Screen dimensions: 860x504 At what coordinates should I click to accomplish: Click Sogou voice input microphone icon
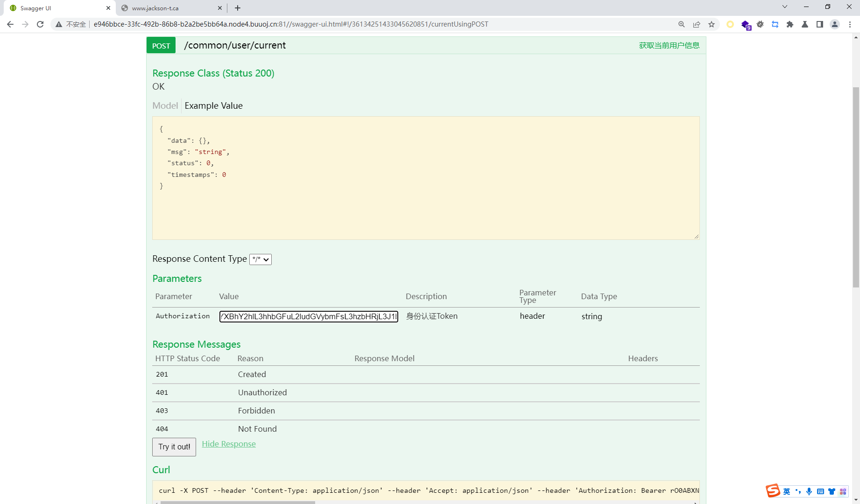809,491
